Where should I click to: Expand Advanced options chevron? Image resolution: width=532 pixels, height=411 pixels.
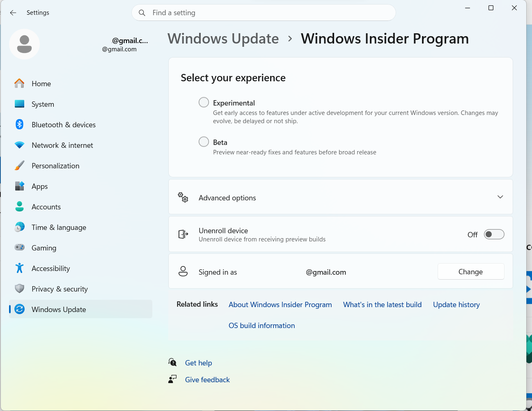coord(500,197)
